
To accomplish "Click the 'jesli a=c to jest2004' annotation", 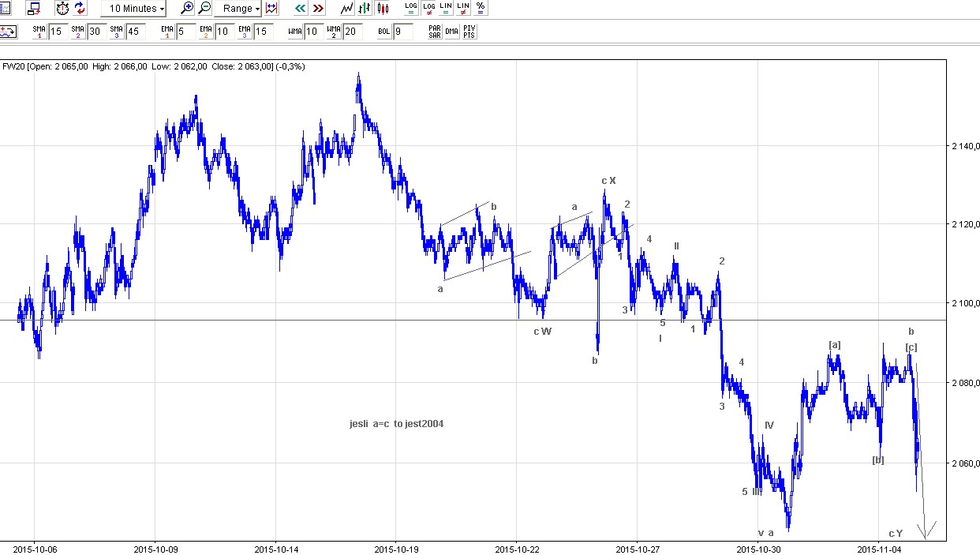I will 397,424.
